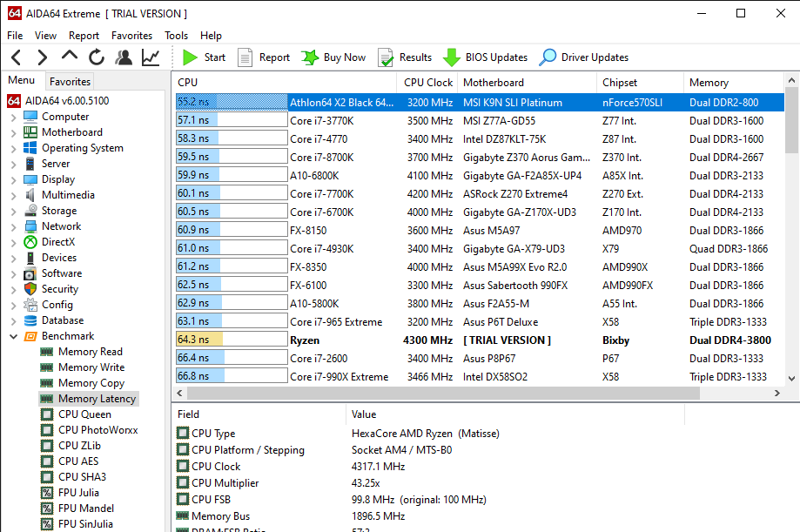
Task: Open the Report menu
Action: click(x=84, y=35)
